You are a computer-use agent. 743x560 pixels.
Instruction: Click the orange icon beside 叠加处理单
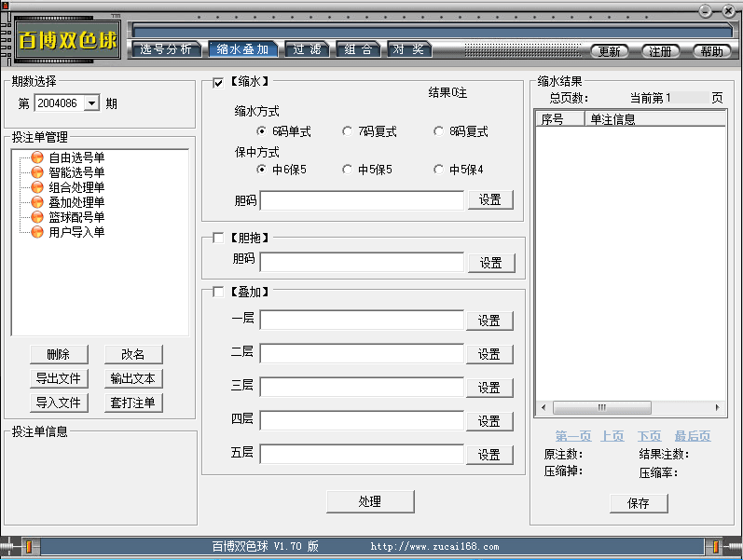click(x=37, y=202)
